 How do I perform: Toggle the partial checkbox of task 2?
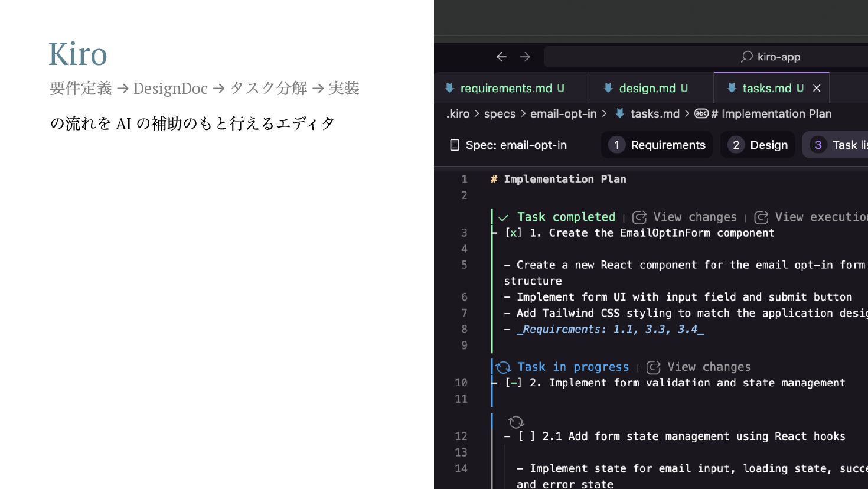pos(513,383)
